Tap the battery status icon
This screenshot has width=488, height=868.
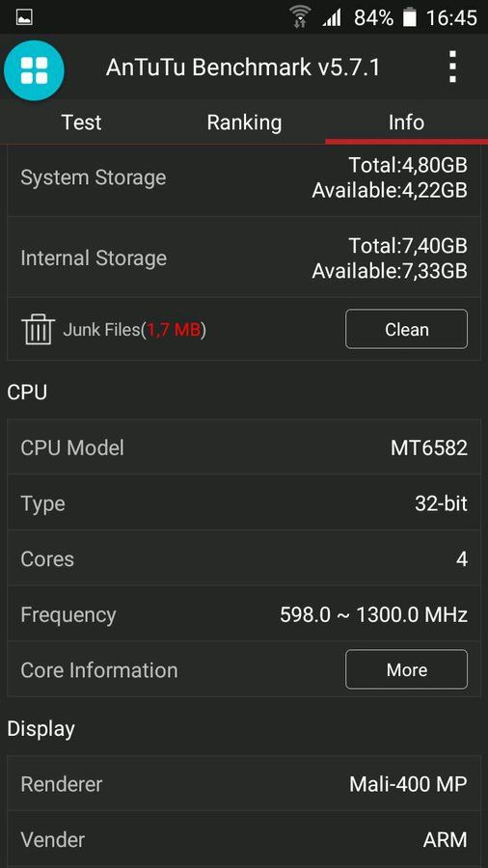point(410,17)
